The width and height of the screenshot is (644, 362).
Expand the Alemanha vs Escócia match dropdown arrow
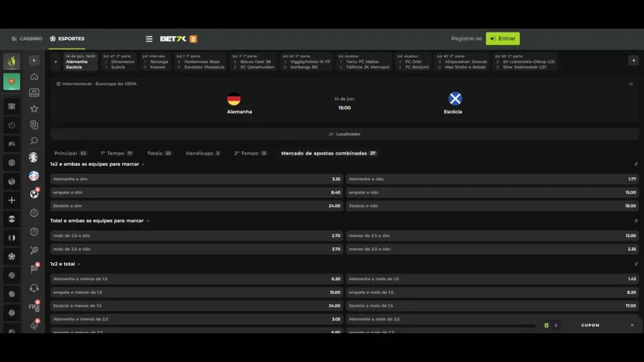click(x=56, y=62)
